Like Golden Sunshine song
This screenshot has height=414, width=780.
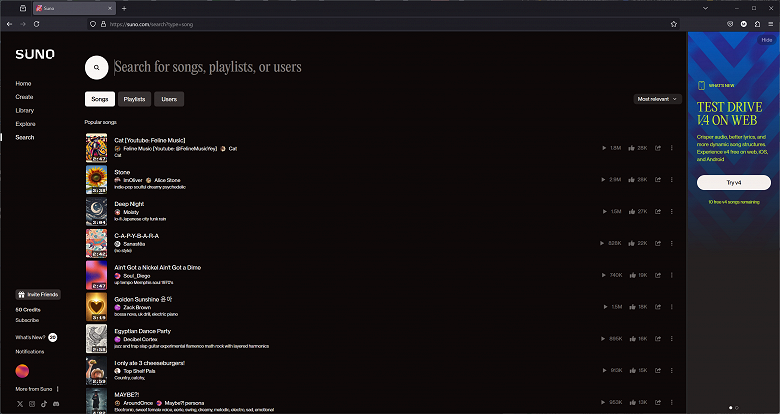(629, 307)
